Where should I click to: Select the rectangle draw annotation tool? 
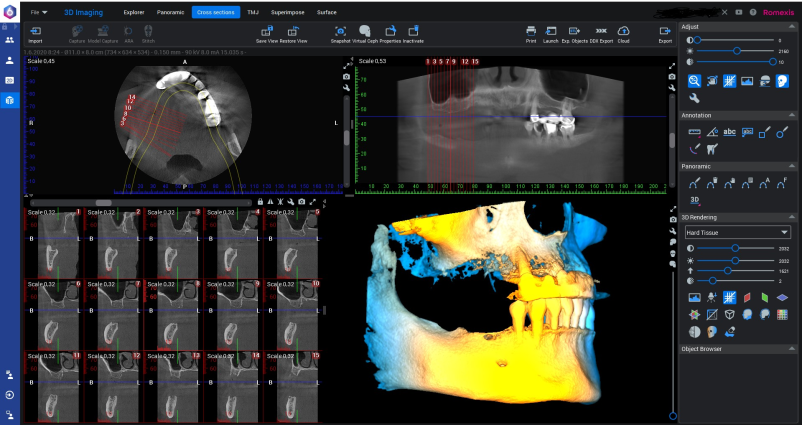tap(765, 132)
